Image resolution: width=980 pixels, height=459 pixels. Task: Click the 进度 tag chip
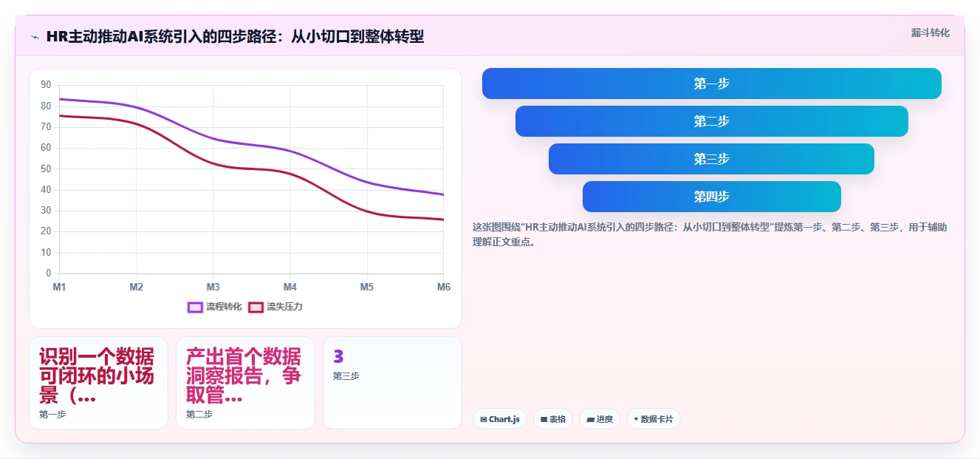pos(600,419)
